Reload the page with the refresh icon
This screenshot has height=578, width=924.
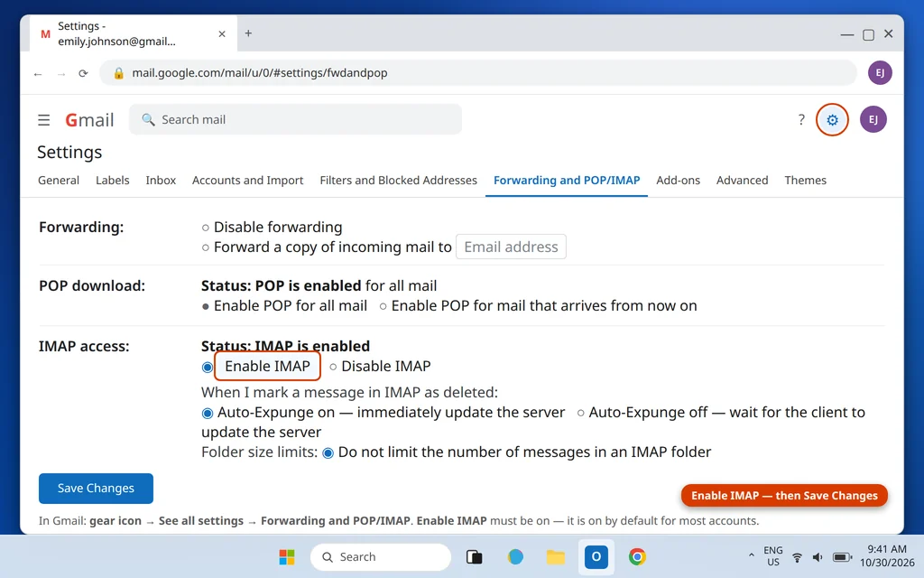tap(83, 73)
